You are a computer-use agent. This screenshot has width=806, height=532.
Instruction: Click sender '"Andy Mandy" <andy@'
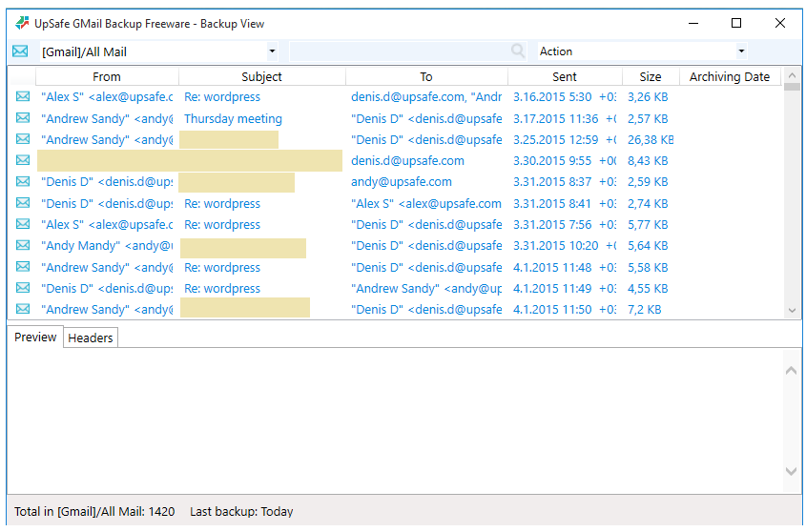pyautogui.click(x=107, y=246)
